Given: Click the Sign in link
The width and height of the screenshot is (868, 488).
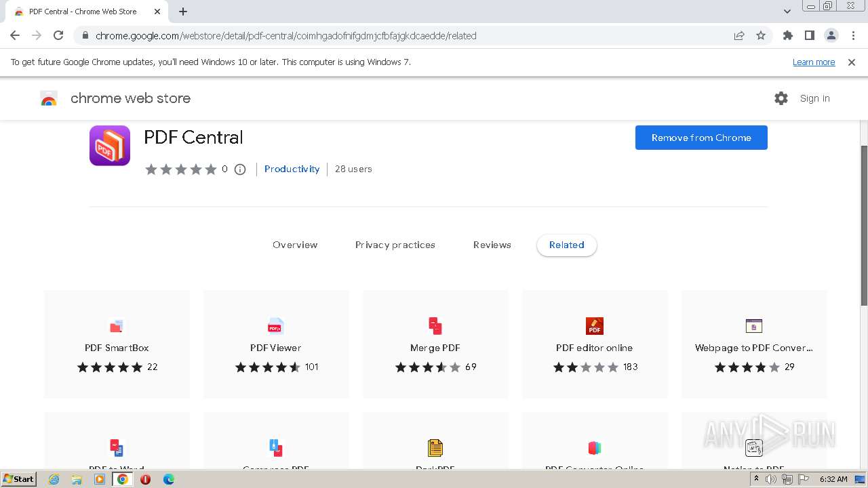Looking at the screenshot, I should (x=814, y=98).
